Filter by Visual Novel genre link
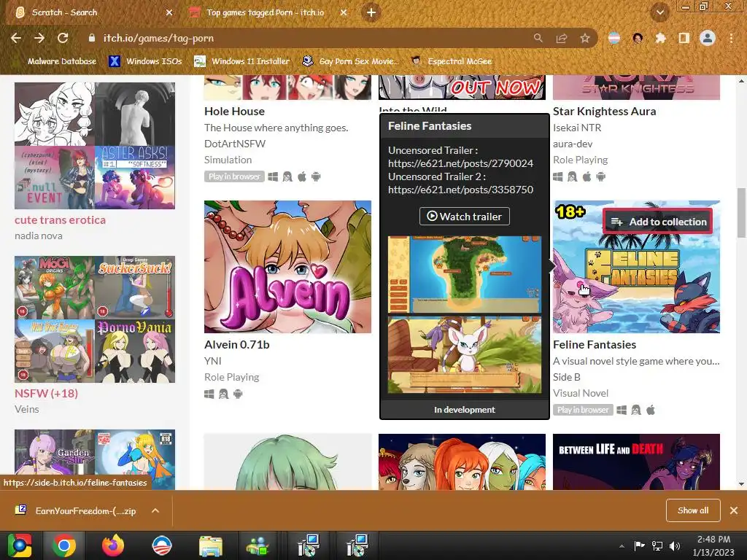 580,393
